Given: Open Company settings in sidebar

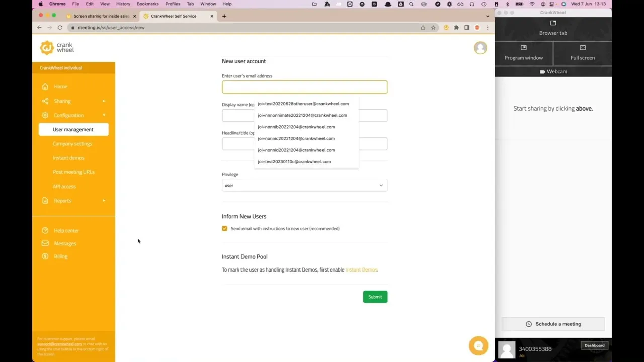Looking at the screenshot, I should pos(72,144).
